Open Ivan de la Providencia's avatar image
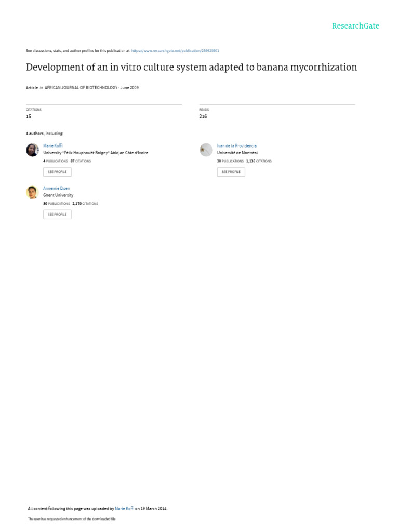Viewport: 399px width, 532px height. click(x=206, y=150)
